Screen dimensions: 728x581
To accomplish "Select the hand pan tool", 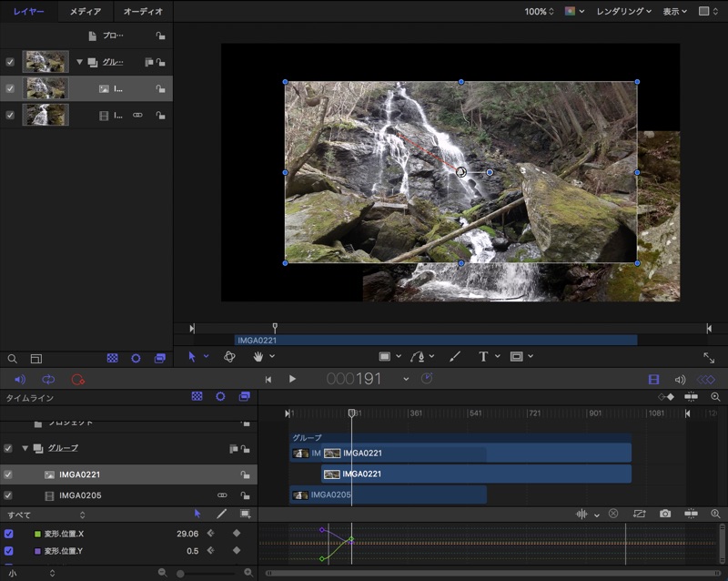I will point(258,356).
